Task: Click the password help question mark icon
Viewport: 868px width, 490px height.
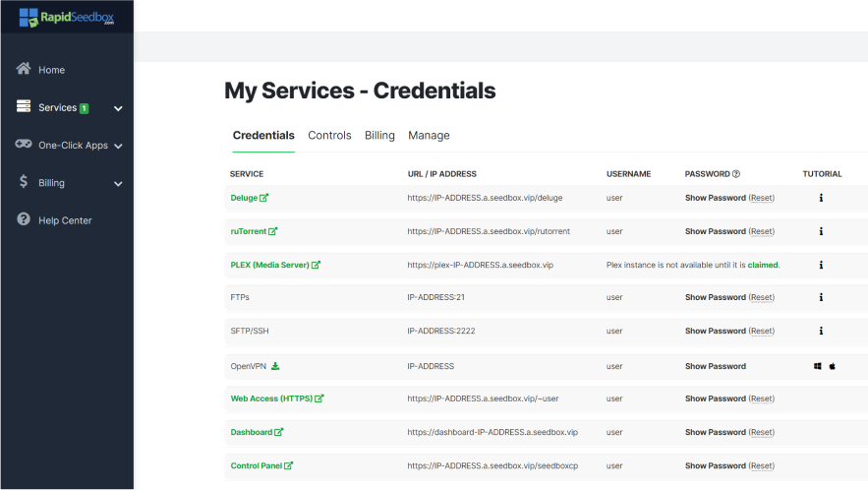Action: (x=736, y=174)
